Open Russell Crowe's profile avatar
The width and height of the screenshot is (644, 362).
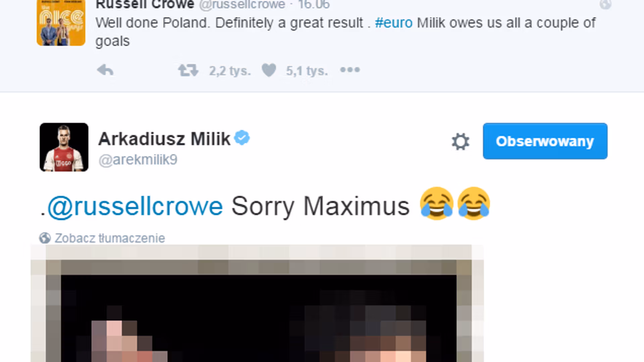coord(61,23)
